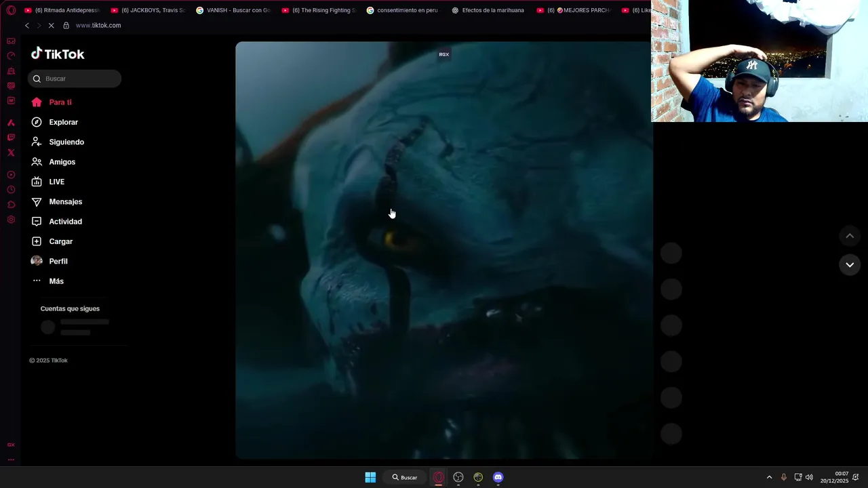868x488 pixels.
Task: Switch to JACKBOYS, Travis Scott tab
Action: 148,10
